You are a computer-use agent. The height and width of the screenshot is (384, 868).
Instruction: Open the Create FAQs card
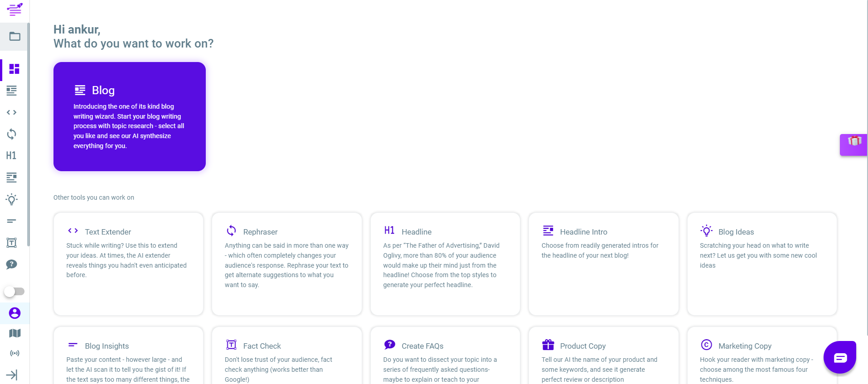point(445,355)
